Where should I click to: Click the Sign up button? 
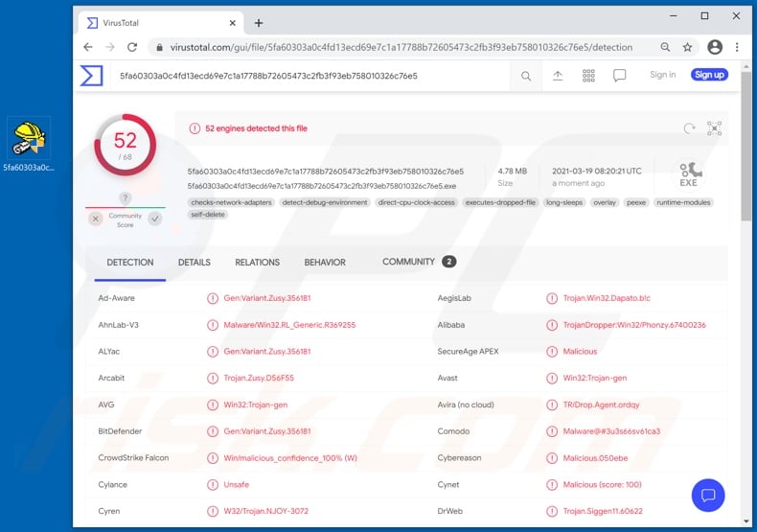(x=709, y=75)
